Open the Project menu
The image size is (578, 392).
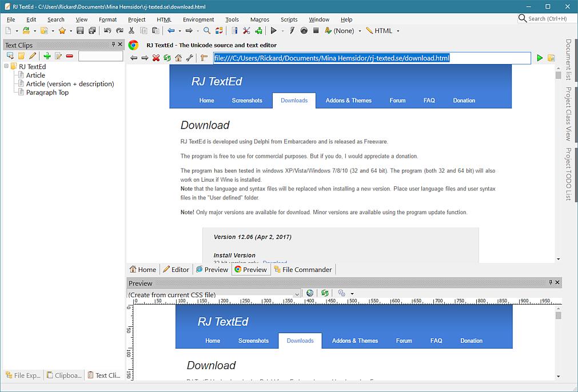tap(137, 19)
